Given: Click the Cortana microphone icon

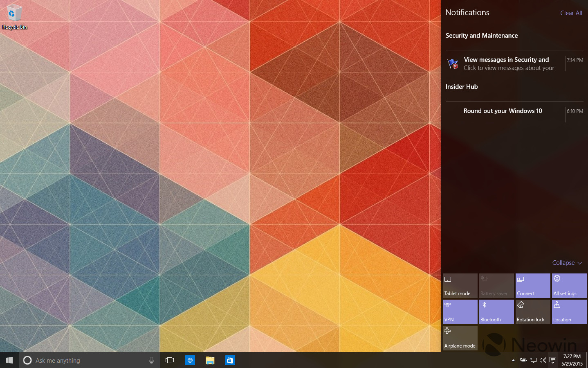Looking at the screenshot, I should (x=151, y=360).
